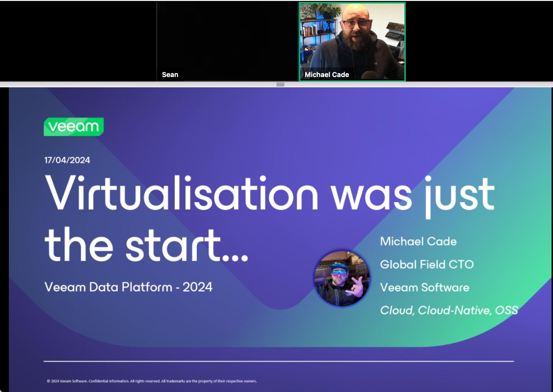The height and width of the screenshot is (392, 553).
Task: Click 'Michael Cade' presenter name on slide
Action: [418, 241]
